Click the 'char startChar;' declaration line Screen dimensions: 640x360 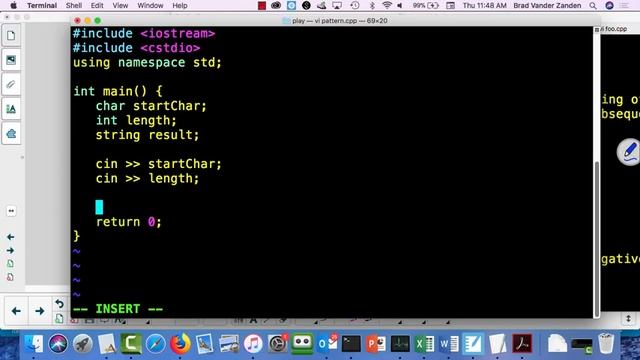click(x=151, y=106)
